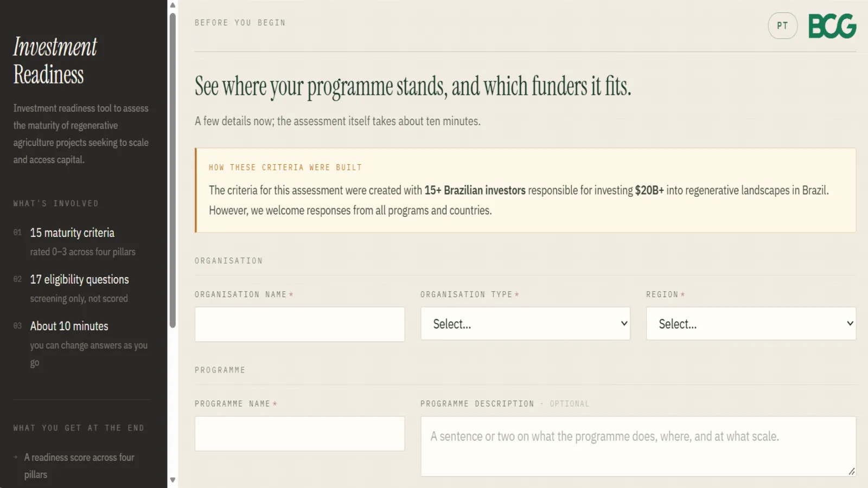868x488 pixels.
Task: Open the Organisation Type dropdown
Action: pyautogui.click(x=525, y=324)
